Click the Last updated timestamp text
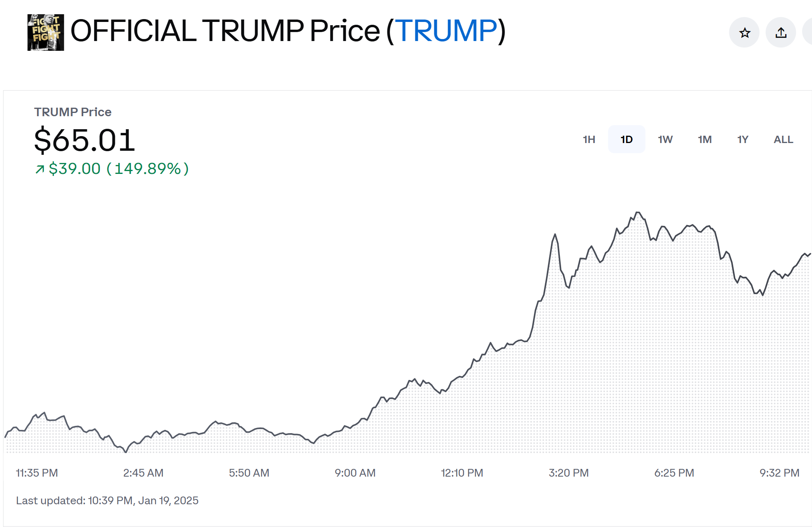Screen dimensions: 812x527 pos(107,501)
